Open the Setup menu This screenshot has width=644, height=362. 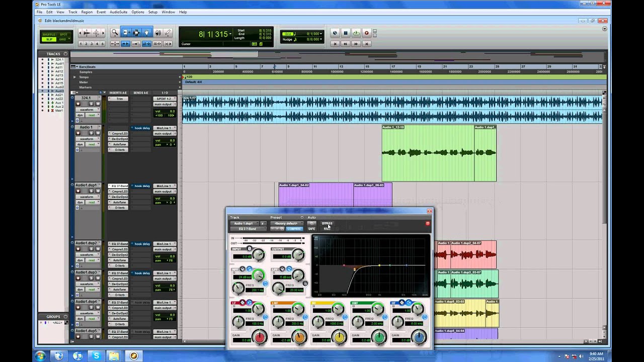tap(153, 12)
